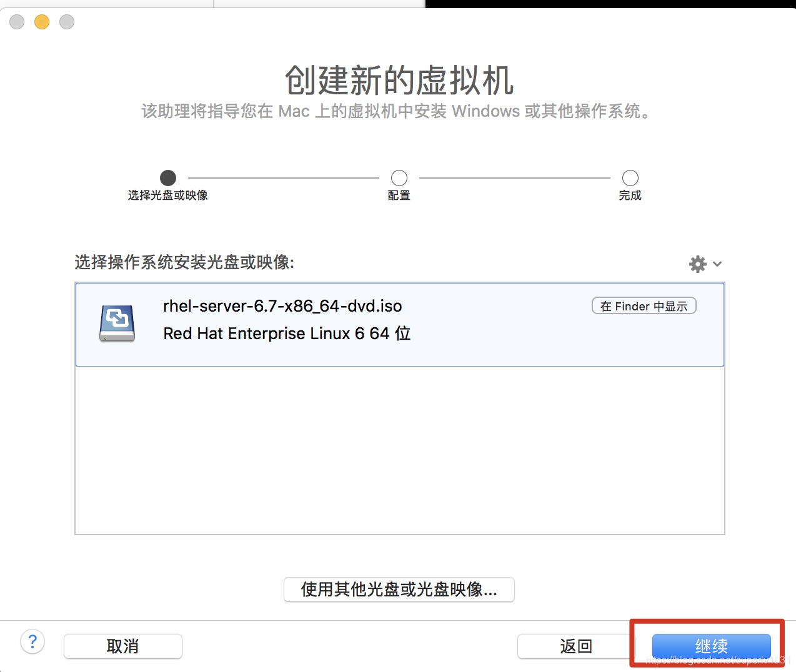
Task: Open the help question mark button
Action: (32, 641)
